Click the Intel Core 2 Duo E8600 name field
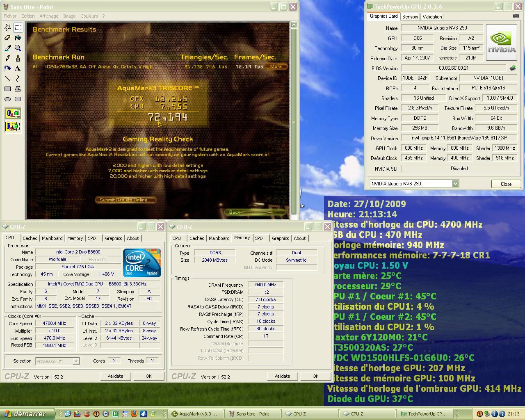 78,252
